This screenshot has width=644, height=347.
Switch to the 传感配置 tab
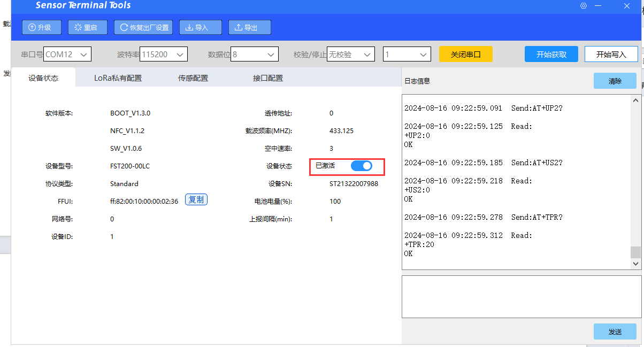[193, 78]
